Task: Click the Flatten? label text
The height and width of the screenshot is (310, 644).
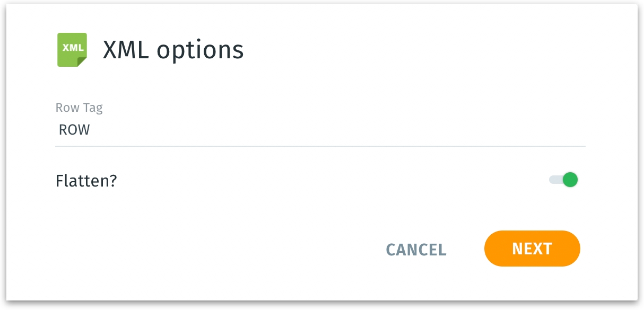Action: [86, 181]
